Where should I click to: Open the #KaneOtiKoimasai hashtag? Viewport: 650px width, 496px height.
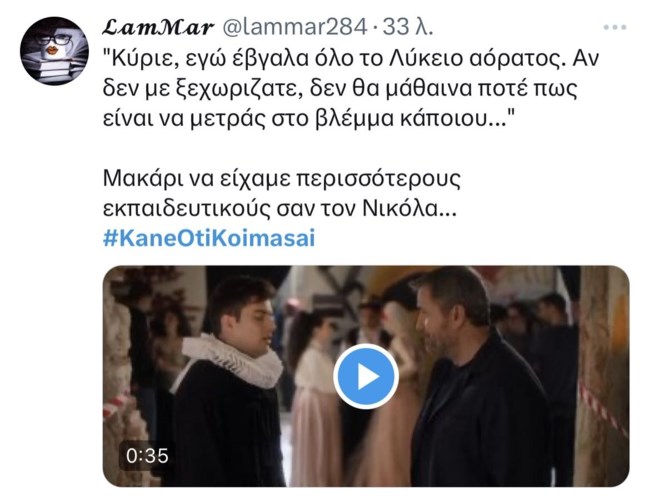click(x=209, y=238)
